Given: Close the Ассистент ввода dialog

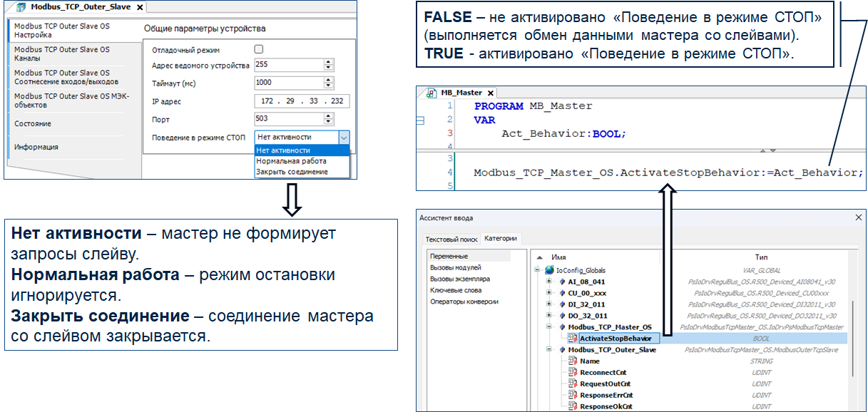Looking at the screenshot, I should click(x=858, y=217).
